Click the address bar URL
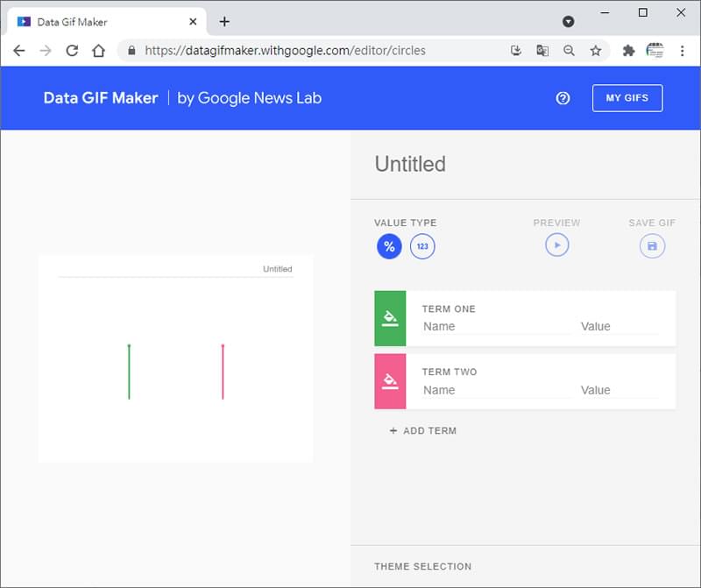This screenshot has width=701, height=588. pyautogui.click(x=285, y=51)
